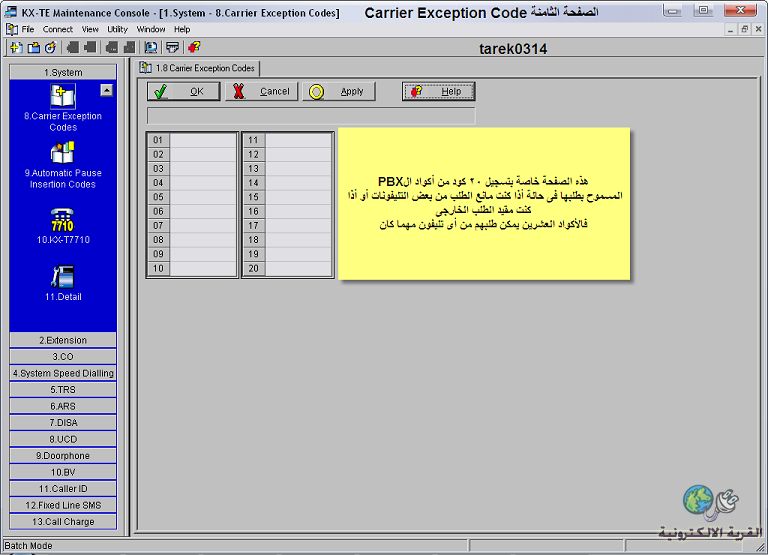Expand the 11.Caller ID sidebar section
The image size is (768, 555).
(x=63, y=489)
